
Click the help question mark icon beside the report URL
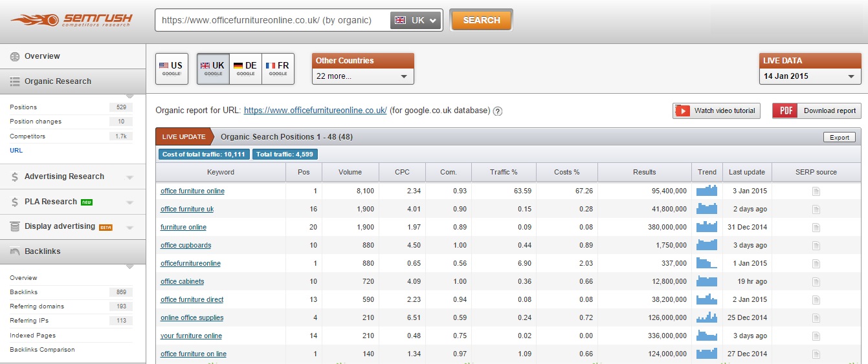pos(498,111)
